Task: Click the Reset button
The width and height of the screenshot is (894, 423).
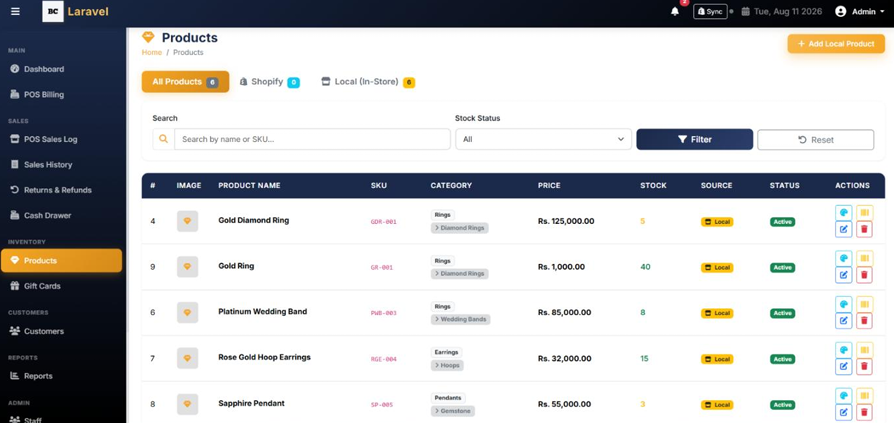Action: 815,140
